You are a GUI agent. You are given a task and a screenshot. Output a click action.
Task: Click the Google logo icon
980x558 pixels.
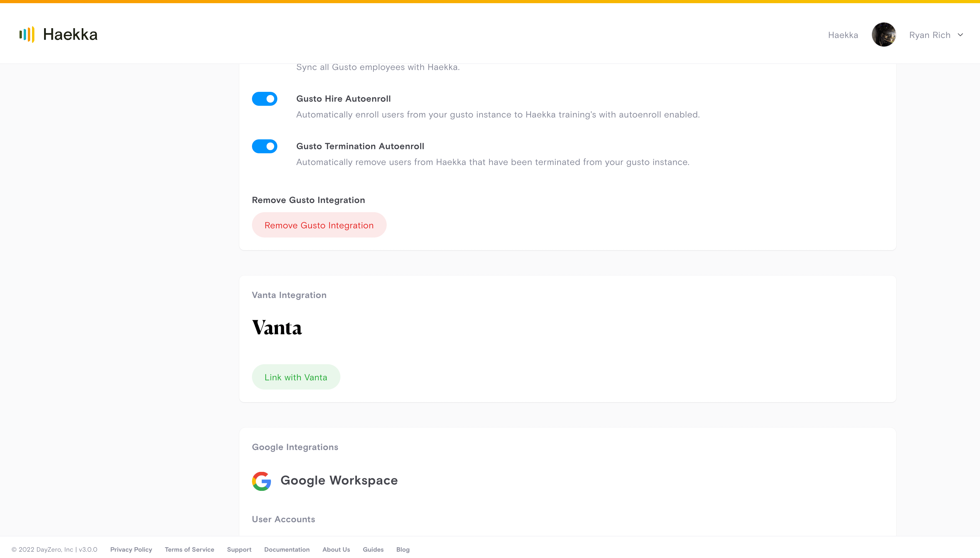pos(261,481)
